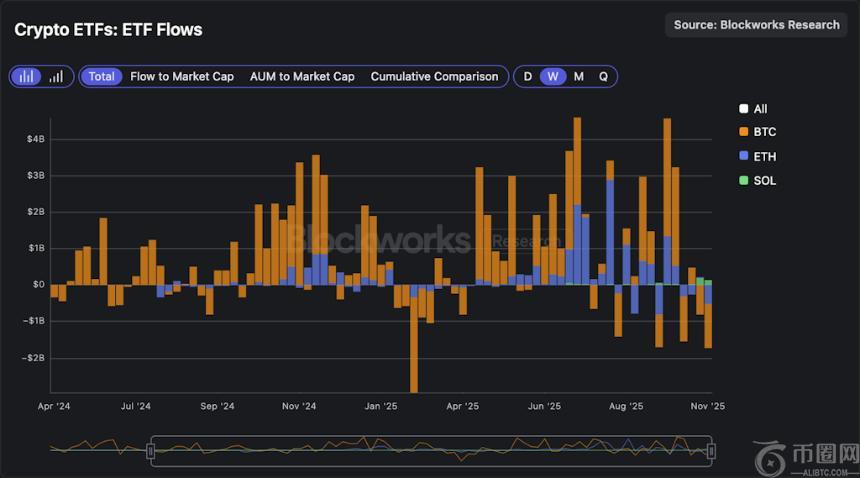Select the stacked bar chart view icon
This screenshot has height=478, width=860.
click(x=28, y=76)
